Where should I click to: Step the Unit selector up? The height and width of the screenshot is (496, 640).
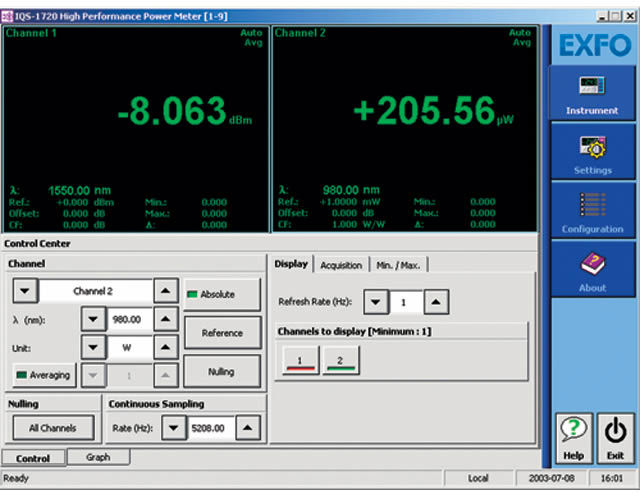coord(165,347)
